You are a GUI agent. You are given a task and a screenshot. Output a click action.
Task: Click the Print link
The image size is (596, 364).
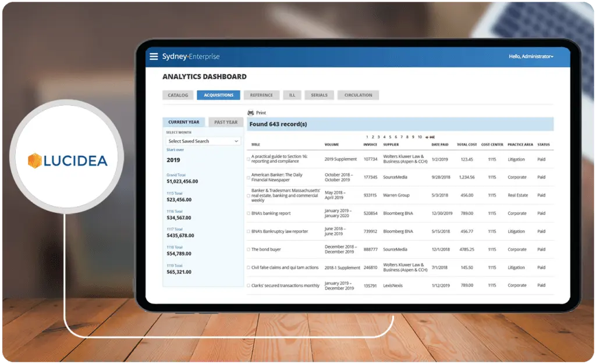click(261, 113)
